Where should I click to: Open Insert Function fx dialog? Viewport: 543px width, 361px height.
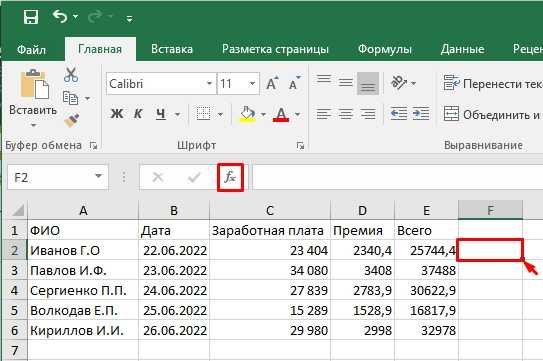point(230,177)
